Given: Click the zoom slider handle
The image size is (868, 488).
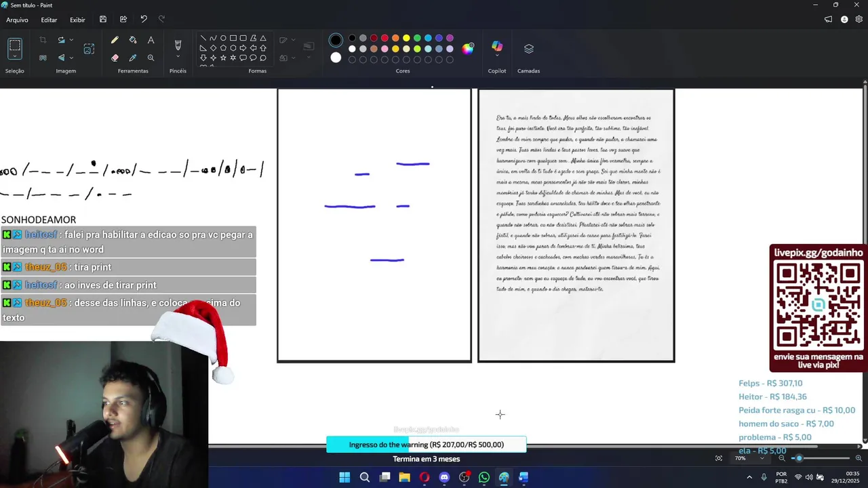Looking at the screenshot, I should [799, 458].
